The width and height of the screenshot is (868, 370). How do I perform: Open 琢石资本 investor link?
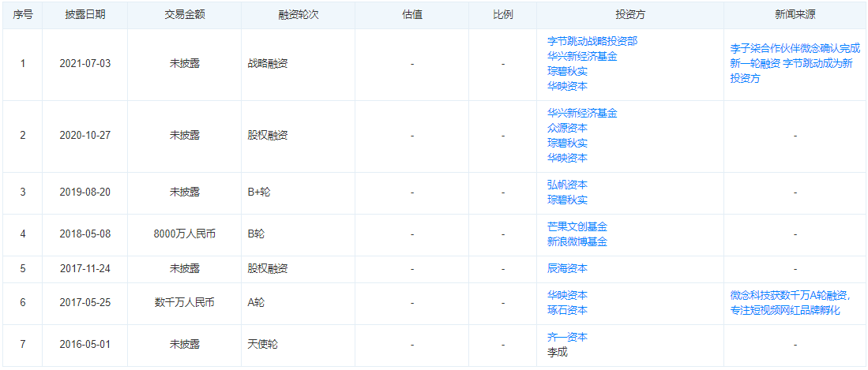click(567, 310)
